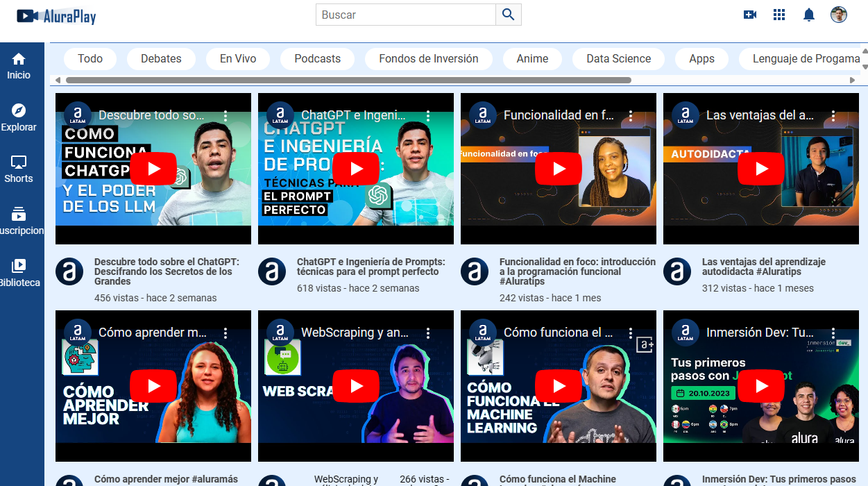Click the Buscar search field
The width and height of the screenshot is (868, 486).
pyautogui.click(x=406, y=15)
